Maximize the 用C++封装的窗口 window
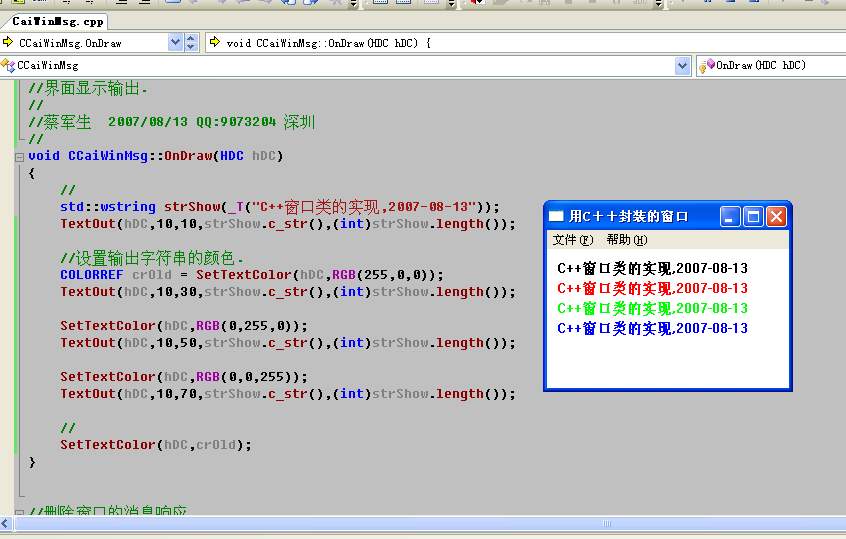This screenshot has width=846, height=539. (753, 217)
